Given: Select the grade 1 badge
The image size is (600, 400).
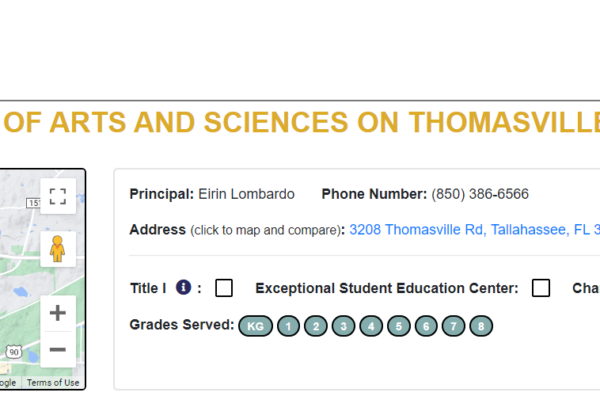Looking at the screenshot, I should point(288,326).
